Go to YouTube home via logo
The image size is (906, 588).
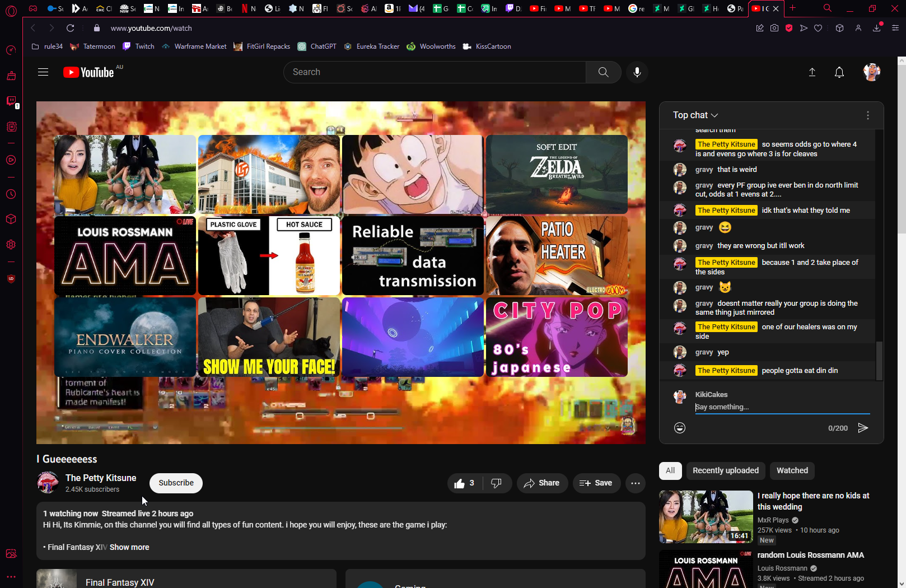click(x=90, y=72)
